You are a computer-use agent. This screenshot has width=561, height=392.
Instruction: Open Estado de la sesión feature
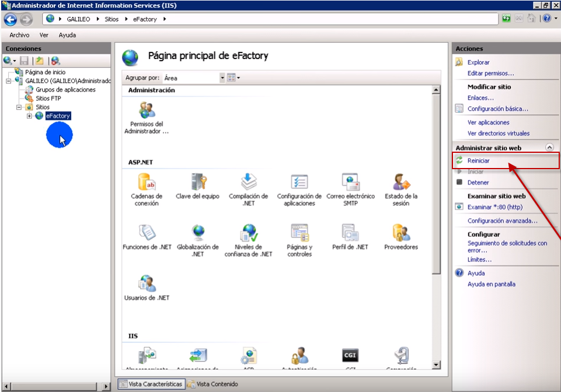point(401,190)
